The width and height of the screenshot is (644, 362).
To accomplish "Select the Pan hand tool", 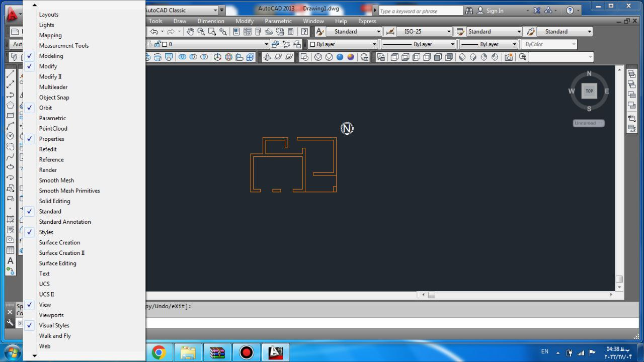I will click(191, 32).
